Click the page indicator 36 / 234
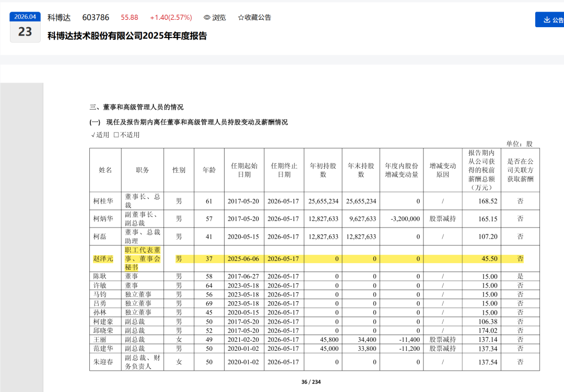The image size is (564, 392). 311,382
